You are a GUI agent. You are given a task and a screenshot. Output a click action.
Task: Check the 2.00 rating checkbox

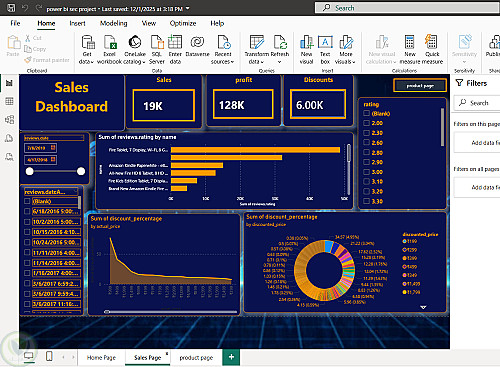click(x=366, y=123)
